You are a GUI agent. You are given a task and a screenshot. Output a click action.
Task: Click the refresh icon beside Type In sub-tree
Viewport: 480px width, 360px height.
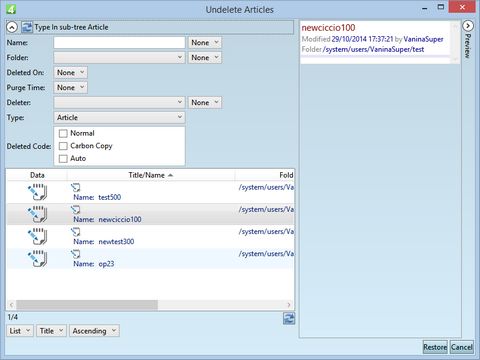pyautogui.click(x=27, y=27)
